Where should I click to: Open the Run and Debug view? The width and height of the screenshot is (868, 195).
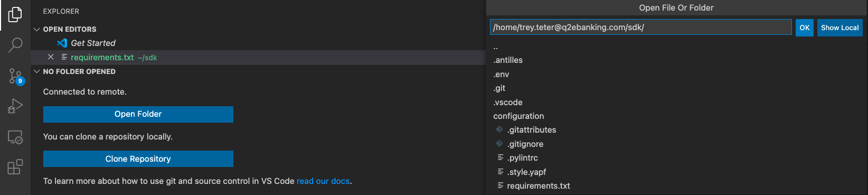(x=15, y=106)
